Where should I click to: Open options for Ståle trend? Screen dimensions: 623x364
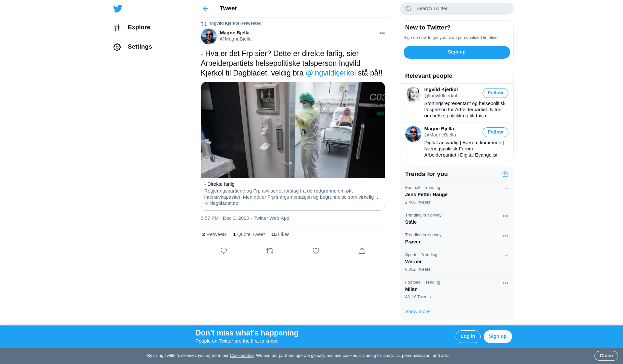pyautogui.click(x=505, y=216)
